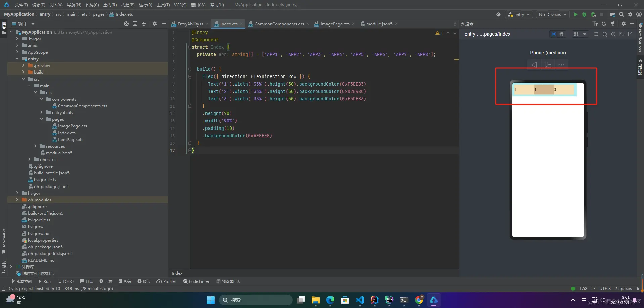Open the 构建(B) menu
This screenshot has width=644, height=308.
(x=128, y=5)
